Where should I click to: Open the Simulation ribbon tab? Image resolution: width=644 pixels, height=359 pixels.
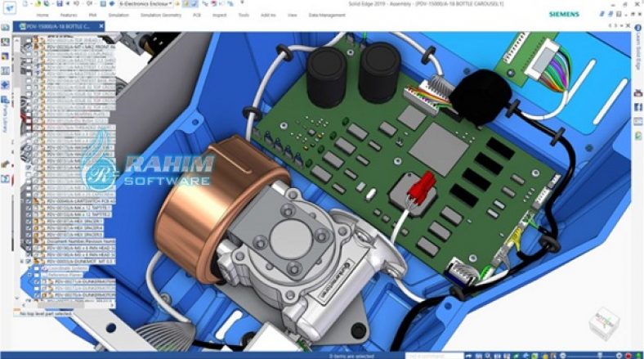(119, 16)
